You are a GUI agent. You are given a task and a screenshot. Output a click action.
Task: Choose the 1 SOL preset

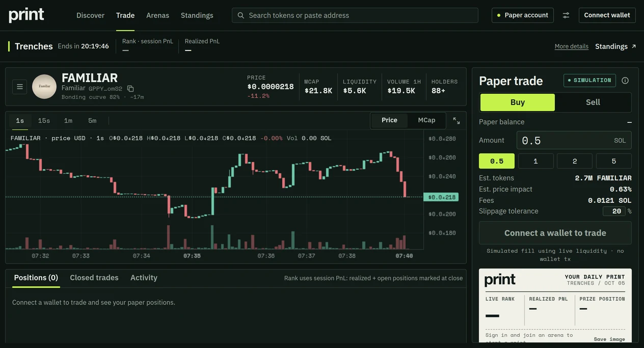pyautogui.click(x=535, y=161)
